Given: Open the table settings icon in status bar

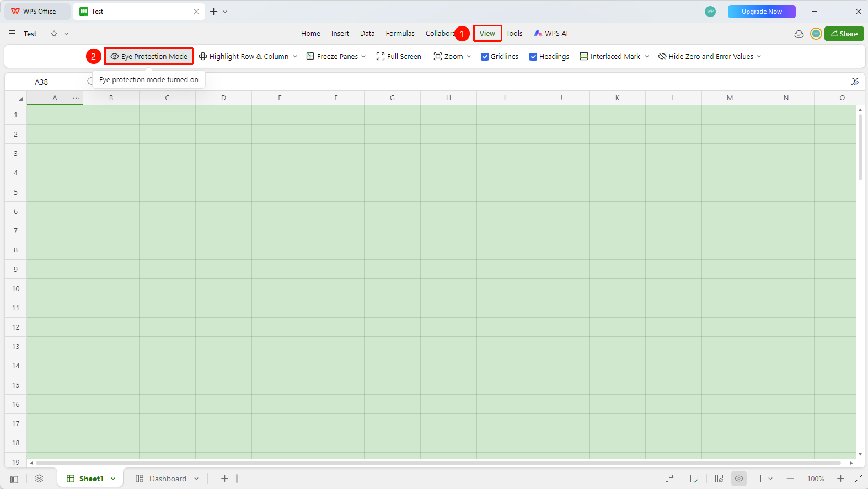Looking at the screenshot, I should coord(719,479).
